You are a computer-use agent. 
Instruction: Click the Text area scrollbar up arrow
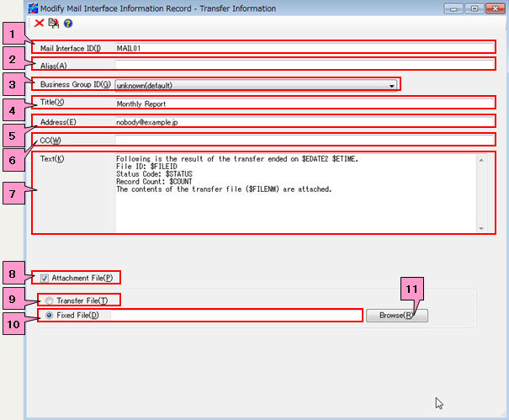click(x=480, y=158)
